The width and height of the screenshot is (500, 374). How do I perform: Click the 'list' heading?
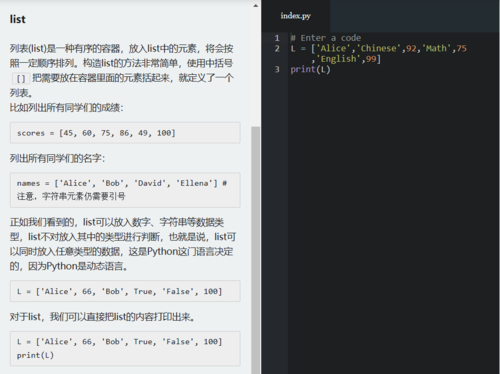(x=17, y=19)
